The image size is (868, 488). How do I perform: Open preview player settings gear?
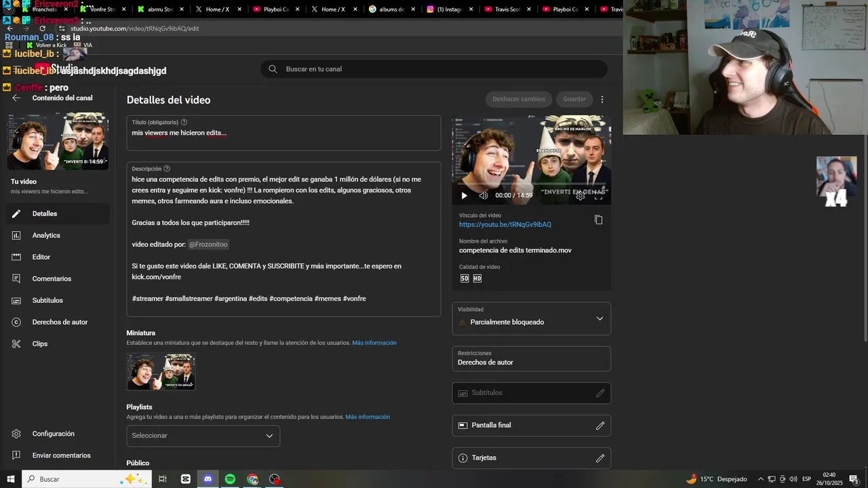pos(580,195)
